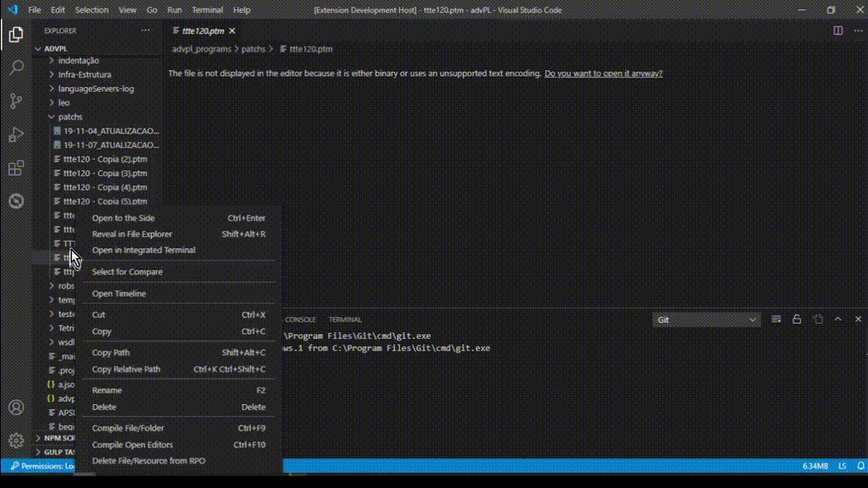Image resolution: width=868 pixels, height=488 pixels.
Task: Open the TOTVS view icon in activity bar
Action: click(16, 201)
